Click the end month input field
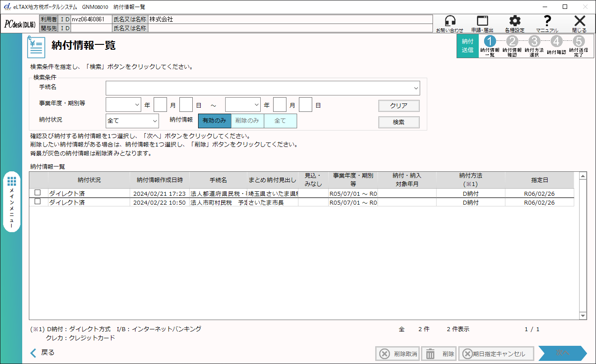The image size is (596, 364). click(x=306, y=105)
